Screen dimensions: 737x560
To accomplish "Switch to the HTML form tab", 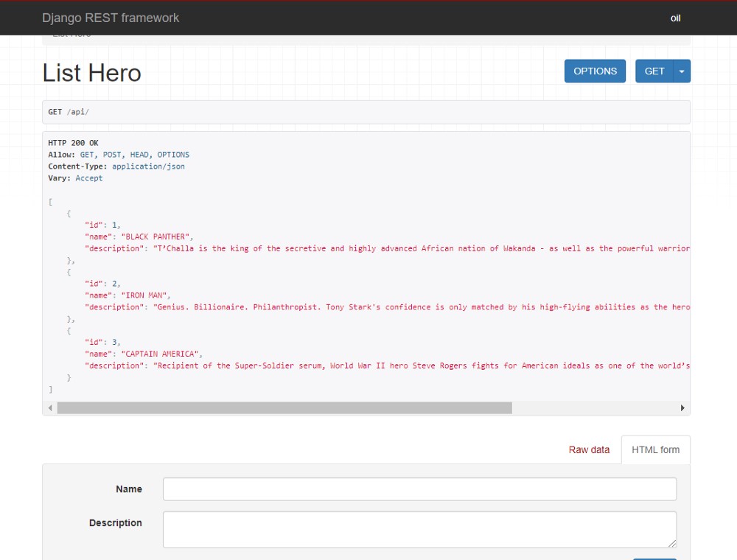I will pos(655,449).
